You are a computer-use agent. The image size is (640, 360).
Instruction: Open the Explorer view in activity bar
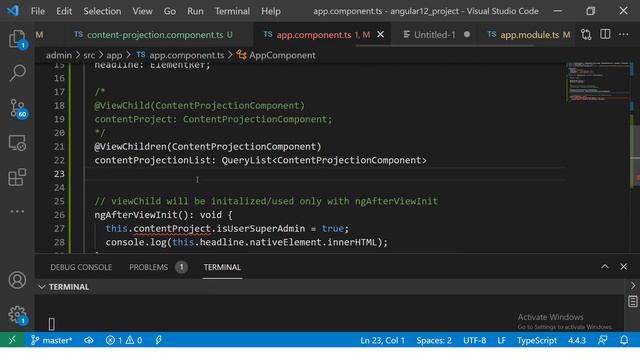pos(17,39)
